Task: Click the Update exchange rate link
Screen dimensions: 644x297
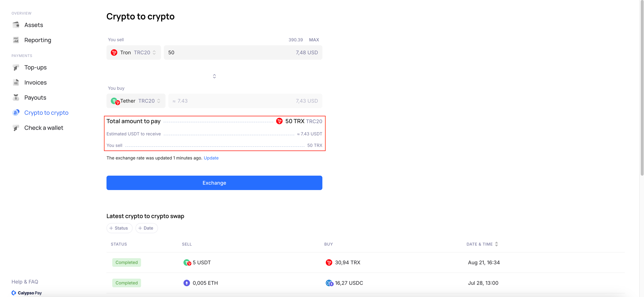Action: pos(211,158)
